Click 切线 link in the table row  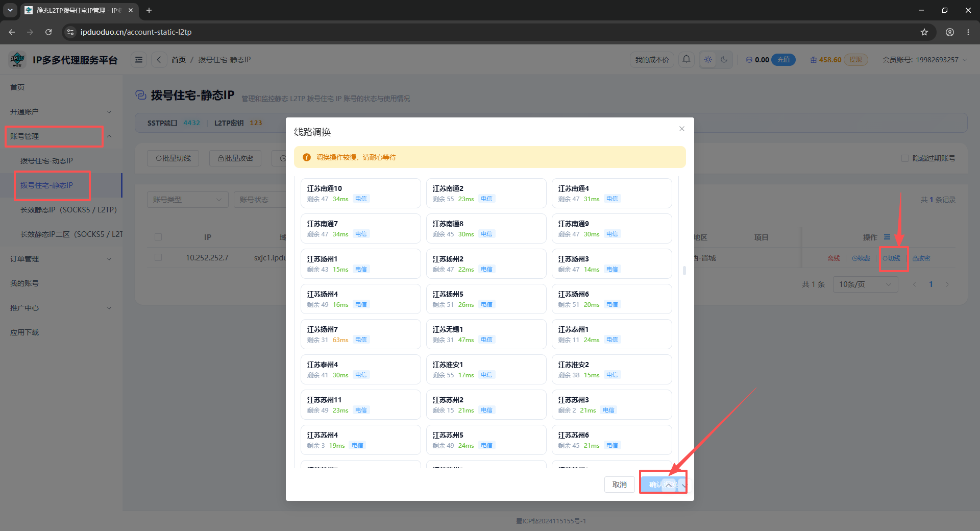click(892, 258)
